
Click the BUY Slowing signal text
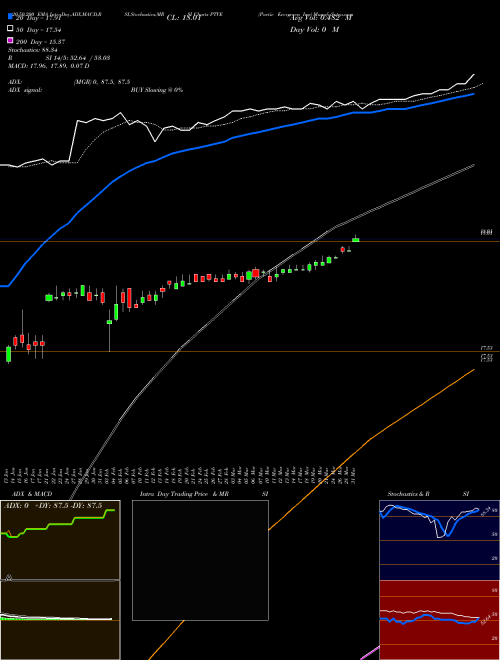[157, 90]
